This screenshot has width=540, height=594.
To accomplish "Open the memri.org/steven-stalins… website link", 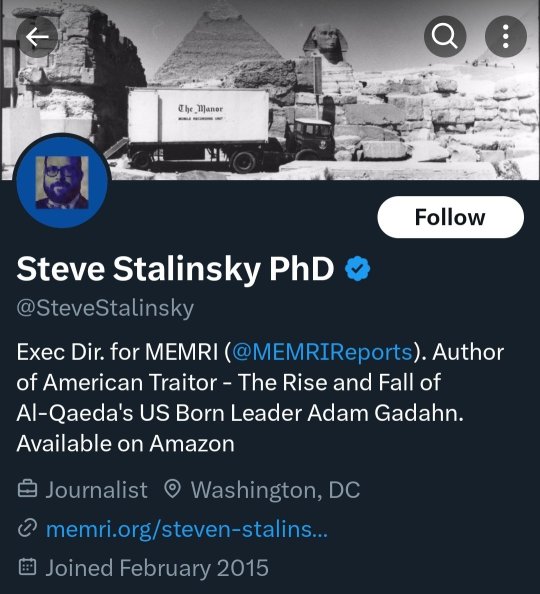I will click(187, 529).
